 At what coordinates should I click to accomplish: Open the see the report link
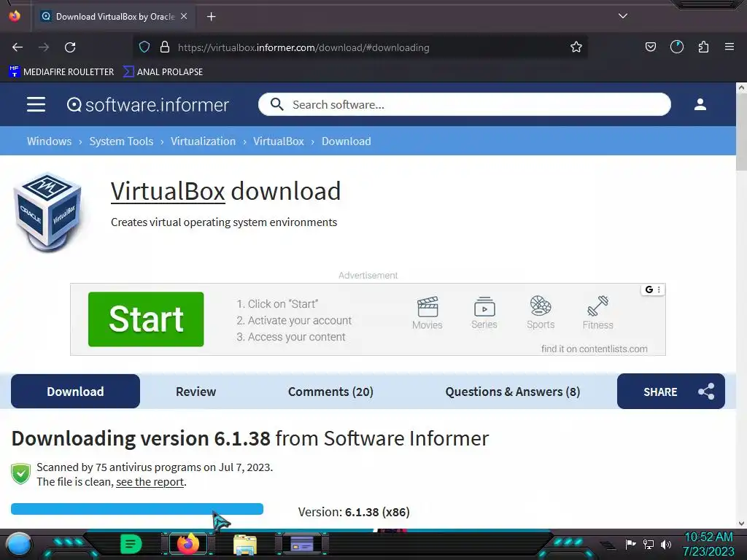[150, 482]
